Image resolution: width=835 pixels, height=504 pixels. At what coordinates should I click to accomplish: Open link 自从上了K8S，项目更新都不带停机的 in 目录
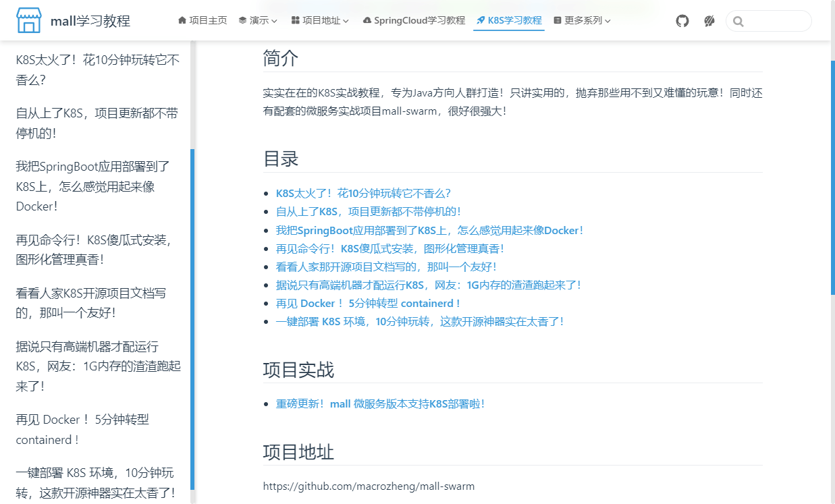coord(369,211)
